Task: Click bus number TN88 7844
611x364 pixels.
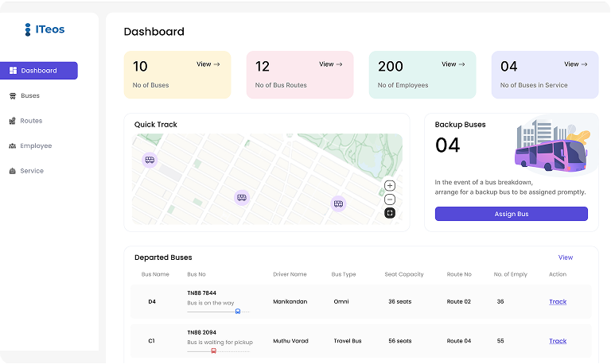Action: point(201,292)
